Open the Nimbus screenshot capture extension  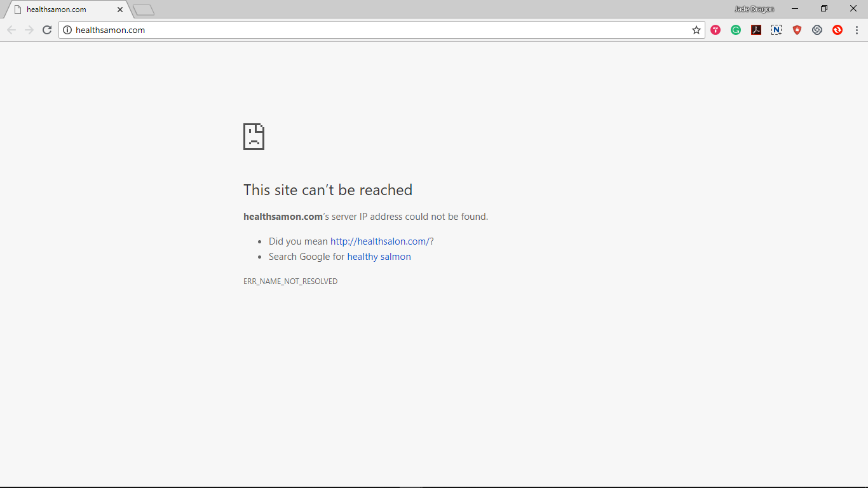[776, 30]
